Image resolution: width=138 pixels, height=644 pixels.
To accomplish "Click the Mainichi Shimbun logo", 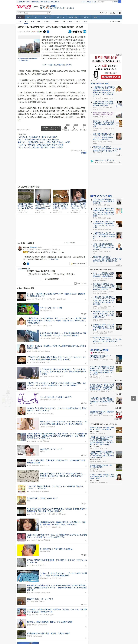I will 77,32.
